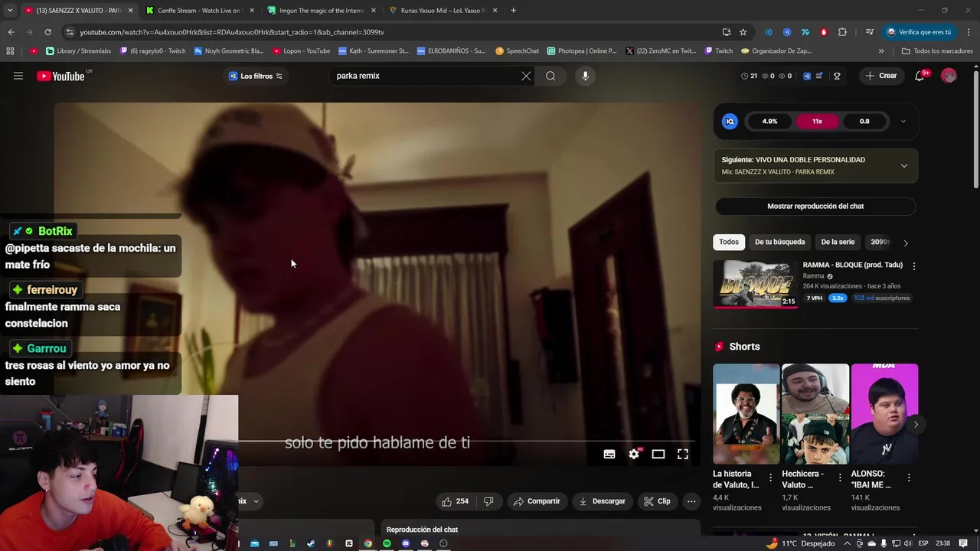Screen dimensions: 980x551
Task: Open the YouTube hamburger guide menu
Action: (x=18, y=76)
